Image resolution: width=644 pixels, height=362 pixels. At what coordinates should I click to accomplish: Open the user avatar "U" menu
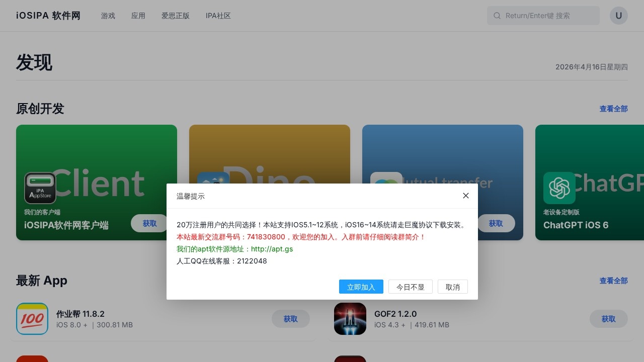(x=619, y=16)
